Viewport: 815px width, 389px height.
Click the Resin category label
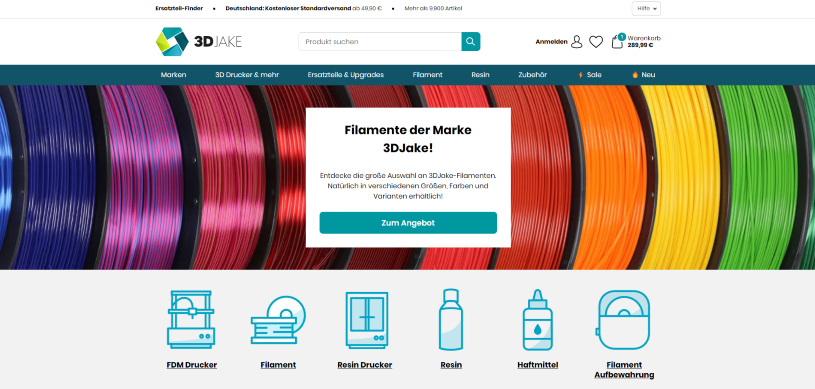451,365
